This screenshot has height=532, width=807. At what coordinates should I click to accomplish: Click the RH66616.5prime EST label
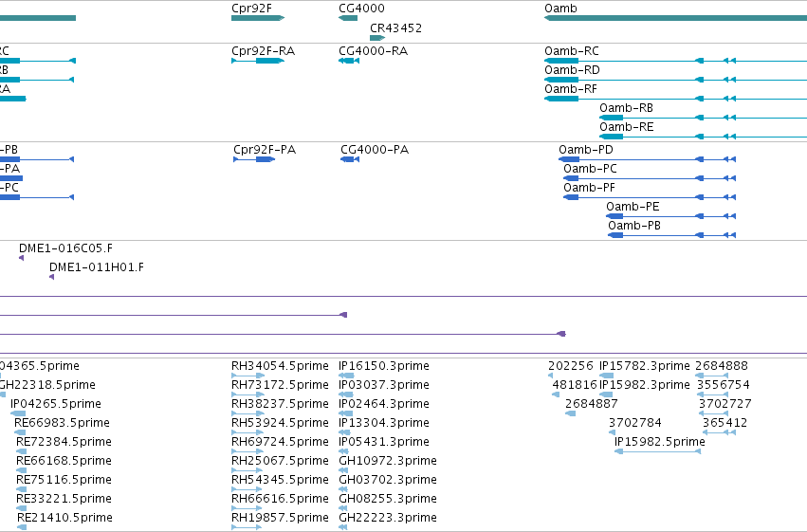click(280, 499)
